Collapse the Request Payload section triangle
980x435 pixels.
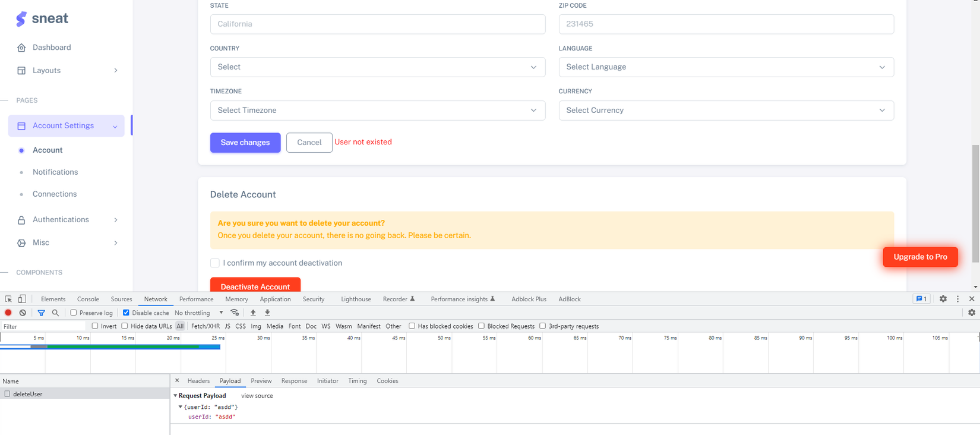(175, 396)
